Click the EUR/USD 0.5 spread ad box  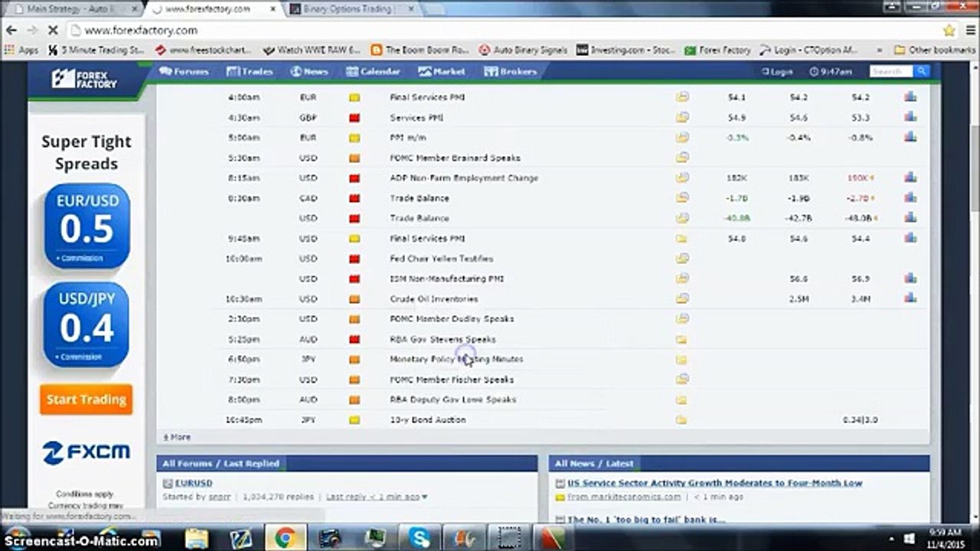click(87, 226)
